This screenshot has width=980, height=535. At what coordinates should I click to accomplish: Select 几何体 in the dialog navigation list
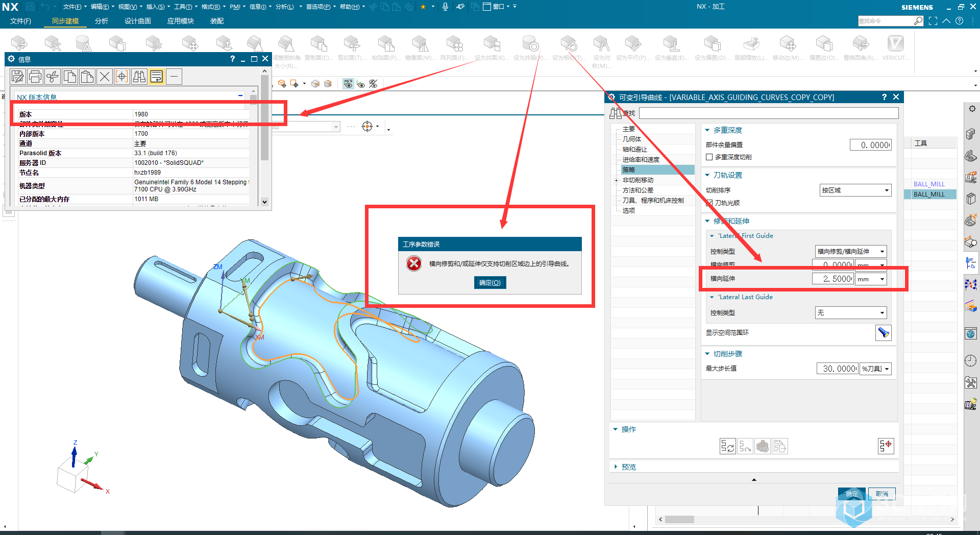[x=632, y=139]
